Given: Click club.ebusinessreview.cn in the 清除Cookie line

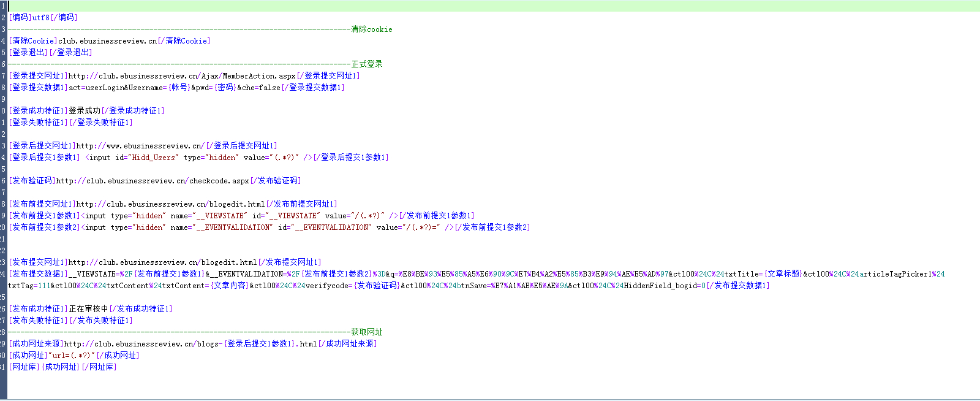Looking at the screenshot, I should pos(108,41).
